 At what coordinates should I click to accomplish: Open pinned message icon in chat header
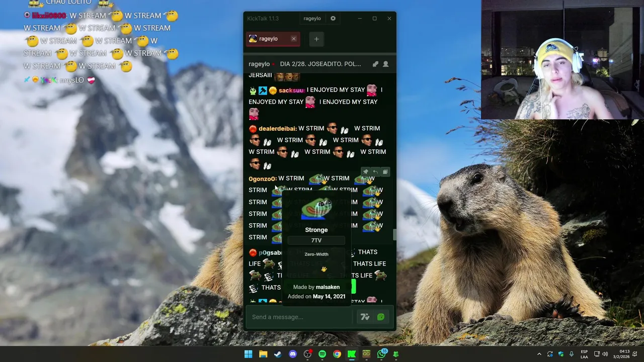375,64
